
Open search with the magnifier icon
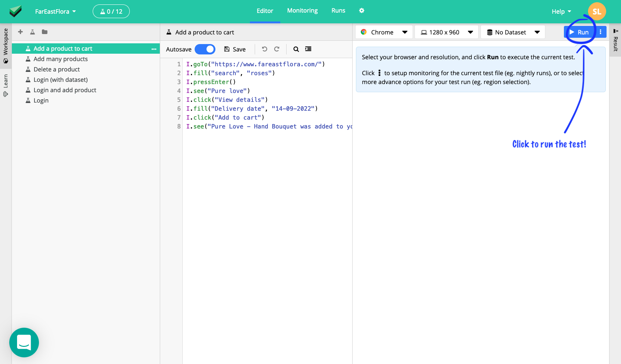(296, 49)
